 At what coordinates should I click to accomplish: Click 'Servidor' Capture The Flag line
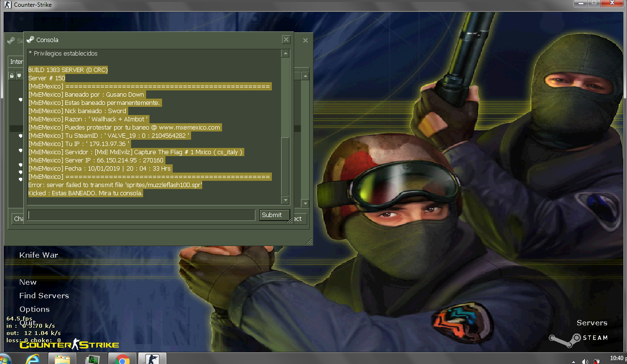pos(135,152)
